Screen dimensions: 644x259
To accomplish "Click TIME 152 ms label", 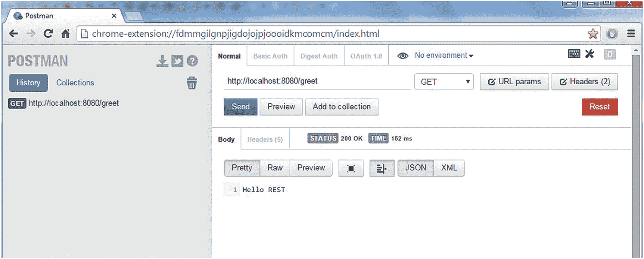I will coord(391,139).
